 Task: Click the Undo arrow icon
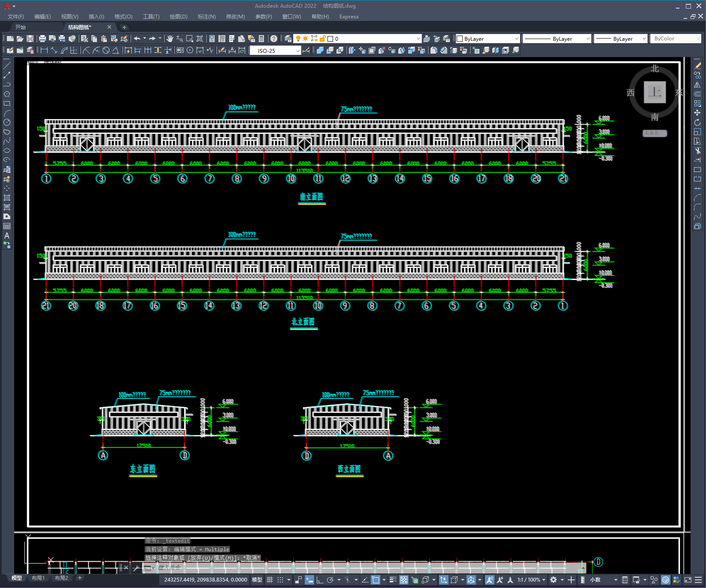point(137,39)
